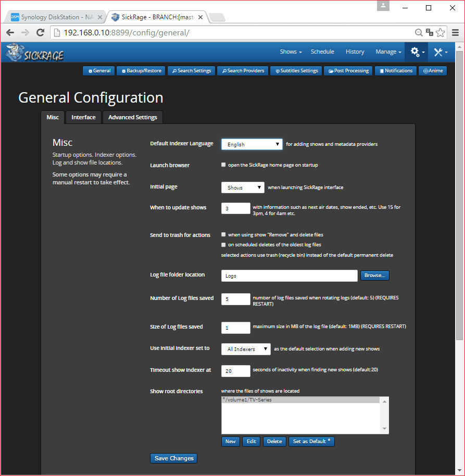Go forward in browser history
Viewport: 465px width, 476px height.
tap(25, 32)
